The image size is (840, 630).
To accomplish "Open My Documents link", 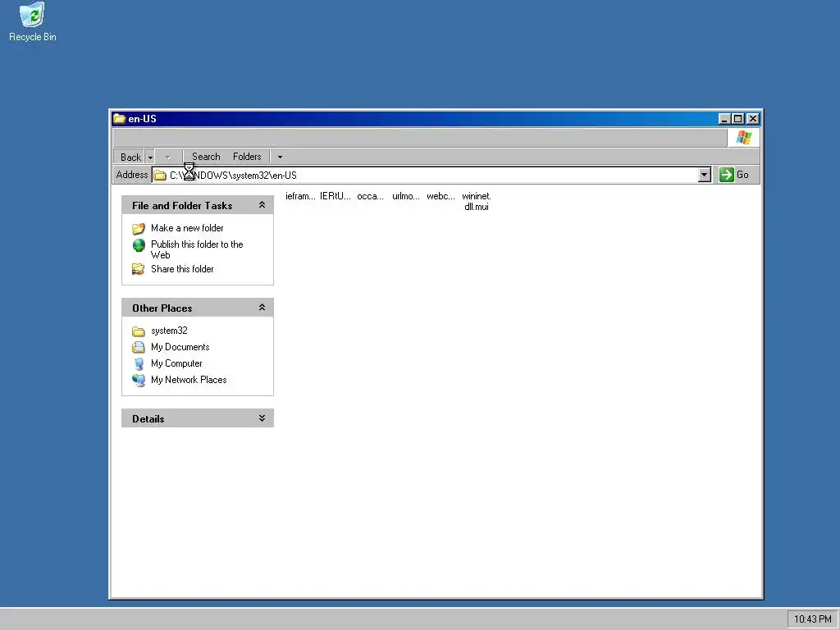I will point(180,347).
